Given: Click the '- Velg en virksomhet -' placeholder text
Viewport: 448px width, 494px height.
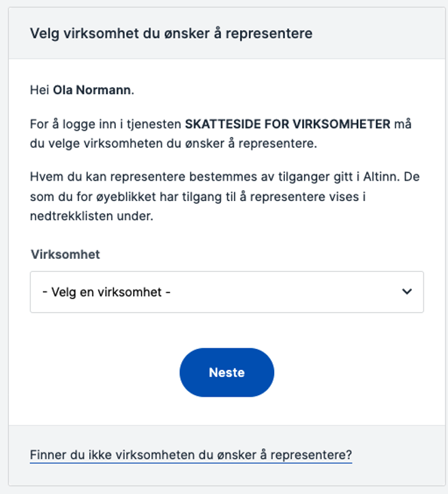Looking at the screenshot, I should click(x=106, y=292).
